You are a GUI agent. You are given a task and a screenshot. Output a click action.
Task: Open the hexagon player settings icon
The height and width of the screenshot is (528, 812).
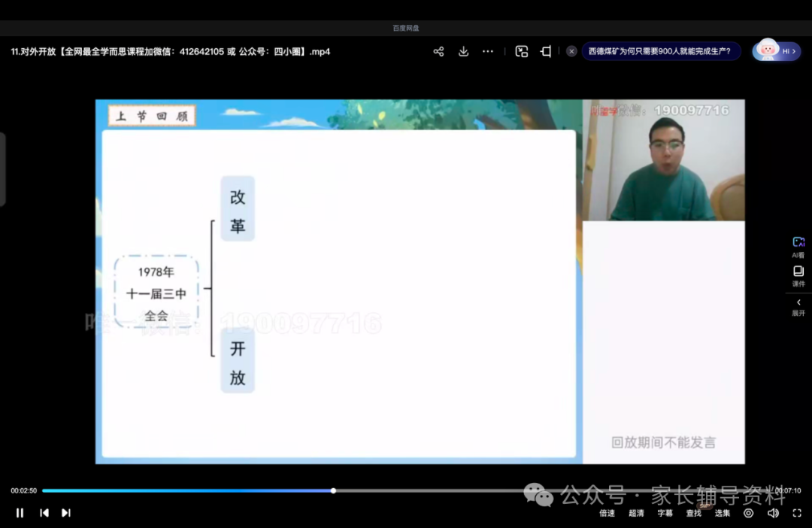click(x=748, y=513)
